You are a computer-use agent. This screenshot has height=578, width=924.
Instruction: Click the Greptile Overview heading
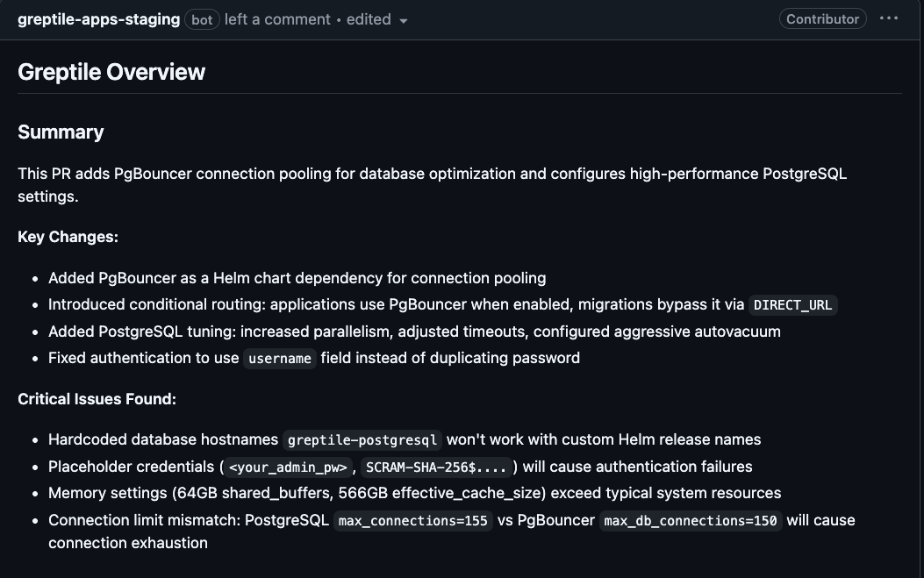111,72
